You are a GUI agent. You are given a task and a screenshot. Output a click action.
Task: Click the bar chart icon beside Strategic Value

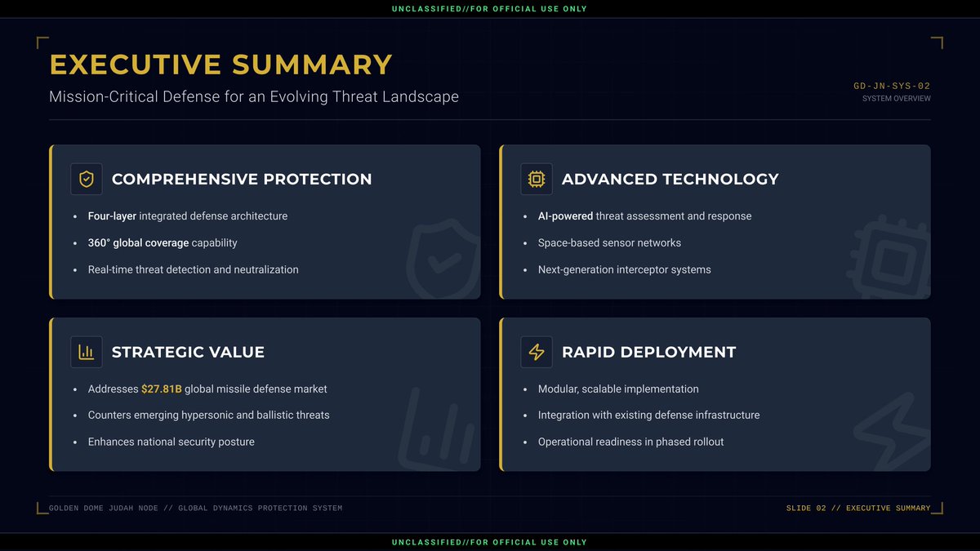(x=87, y=352)
